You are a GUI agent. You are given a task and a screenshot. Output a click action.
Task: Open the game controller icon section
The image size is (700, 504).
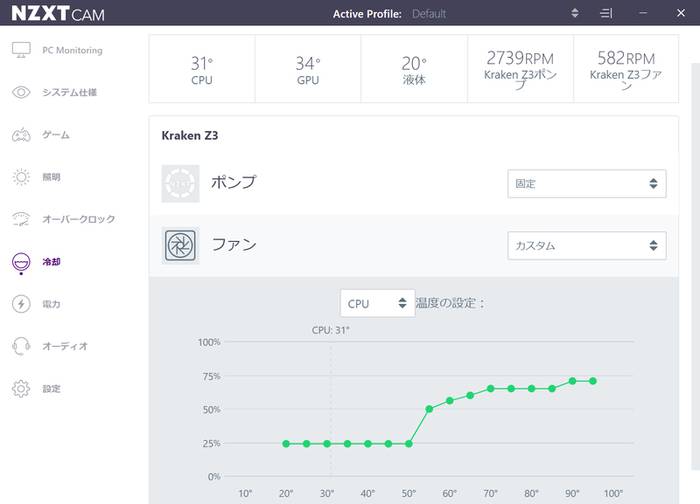click(21, 134)
